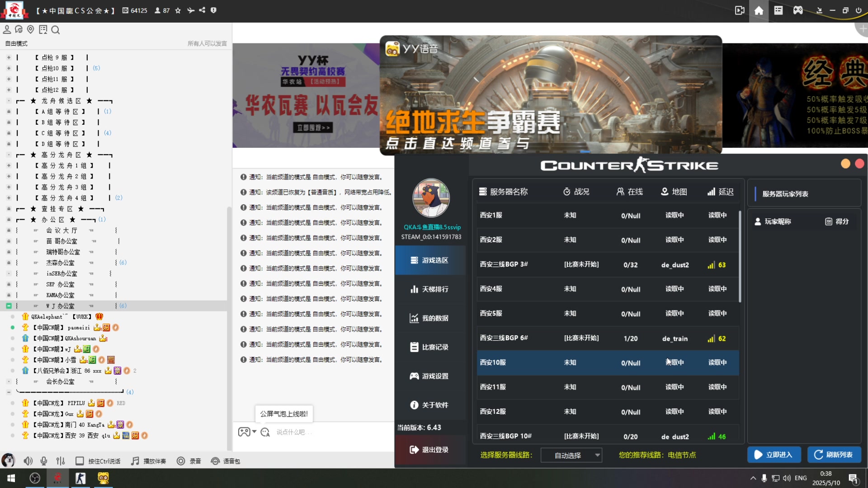Image resolution: width=868 pixels, height=488 pixels.
Task: Select the 游戏选区 tab in Counter-Strike panel
Action: pyautogui.click(x=430, y=260)
